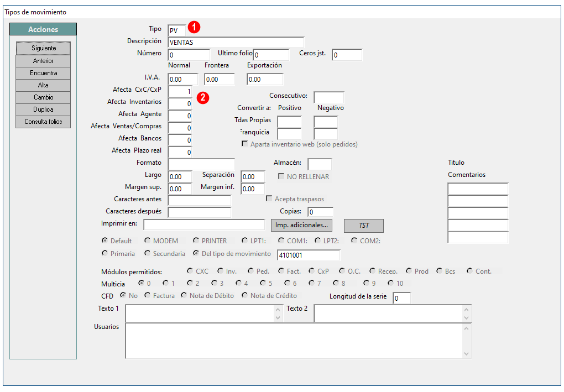
Task: Select the PRINTER radio option
Action: (x=196, y=241)
